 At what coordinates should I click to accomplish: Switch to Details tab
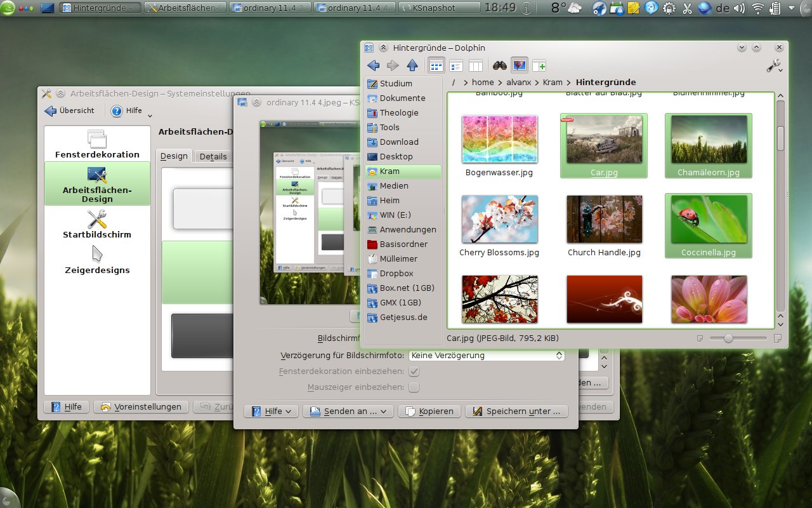click(213, 156)
